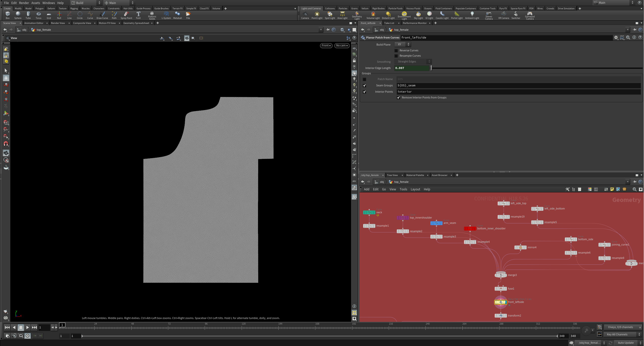
Task: Create an L-System from the shelf
Action: [x=166, y=15]
